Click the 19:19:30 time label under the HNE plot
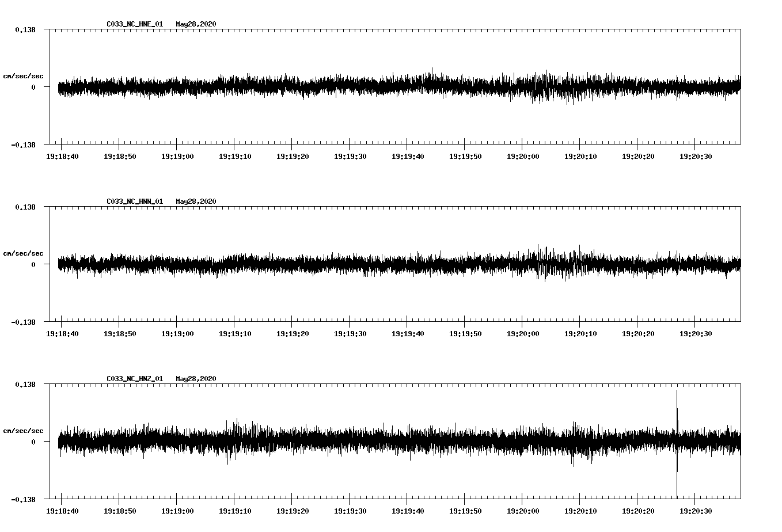Image resolution: width=782 pixels, height=532 pixels. [x=350, y=156]
